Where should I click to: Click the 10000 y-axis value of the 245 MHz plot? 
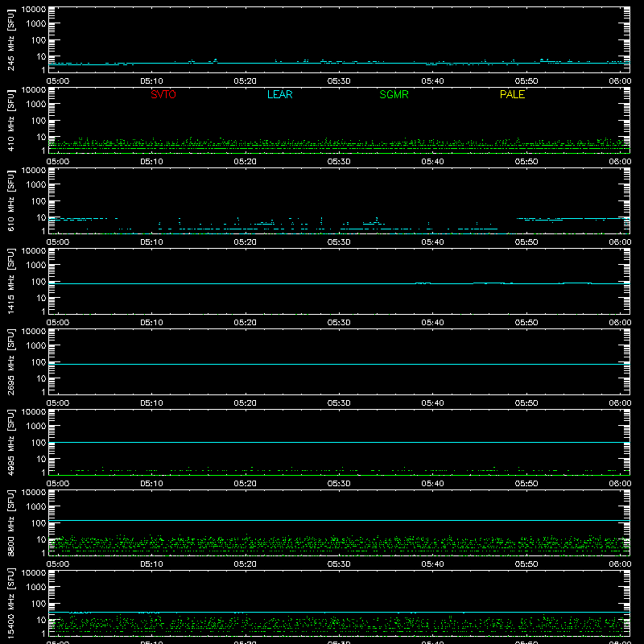[x=34, y=10]
